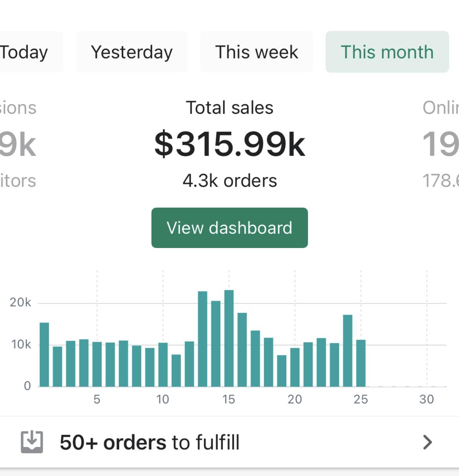
Task: Select the short bar at day 19
Action: click(x=282, y=371)
